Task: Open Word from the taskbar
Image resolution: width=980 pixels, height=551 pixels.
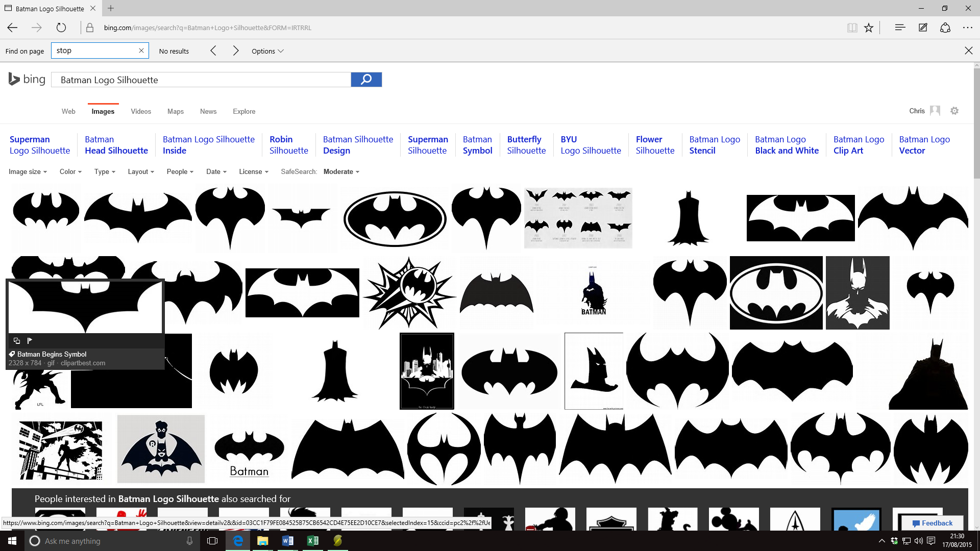Action: coord(288,541)
